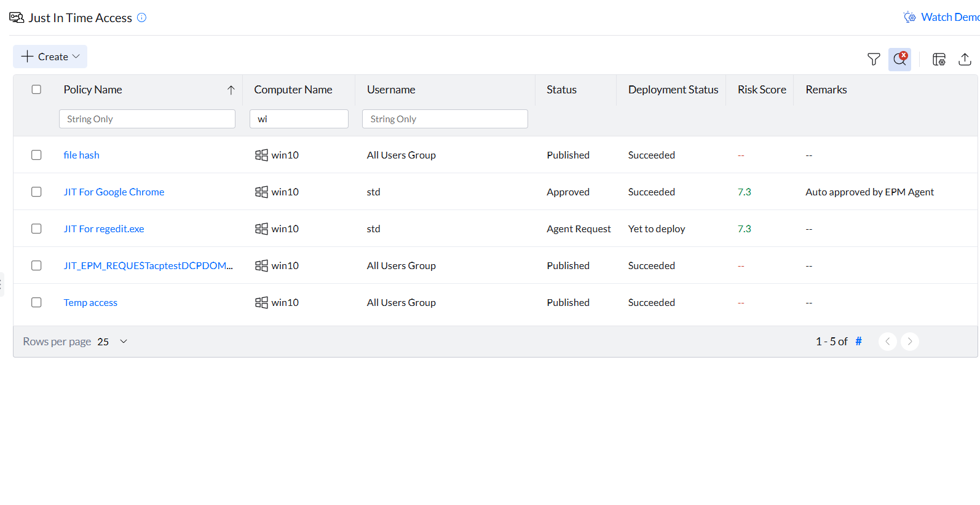The height and width of the screenshot is (505, 980).
Task: Expand the Create dropdown
Action: (x=50, y=57)
